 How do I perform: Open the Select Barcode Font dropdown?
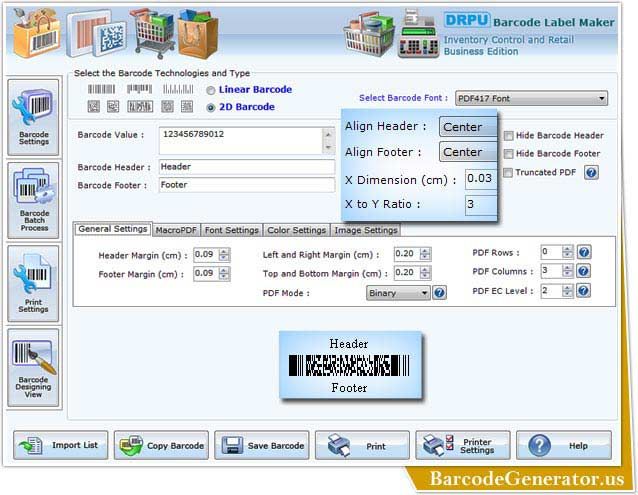(x=531, y=98)
